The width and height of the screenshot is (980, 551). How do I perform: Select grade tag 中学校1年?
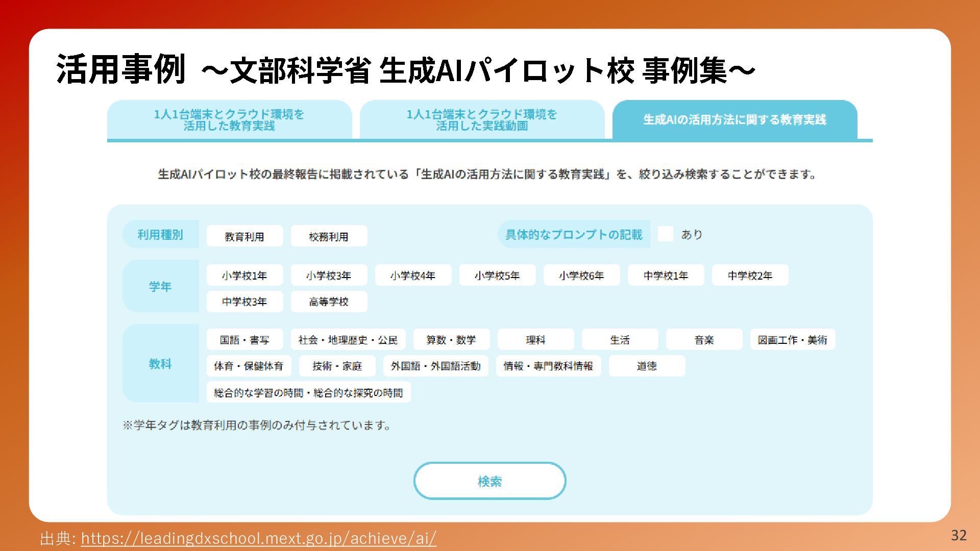tap(666, 275)
